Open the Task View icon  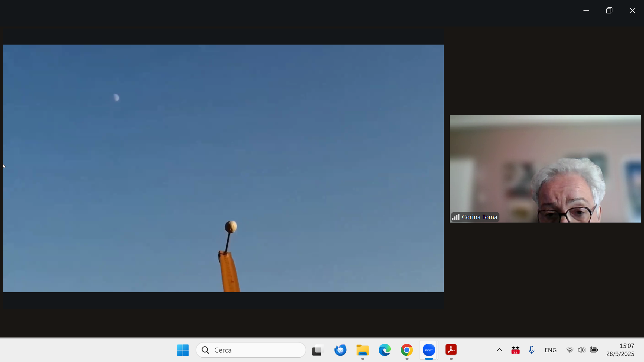pos(318,350)
